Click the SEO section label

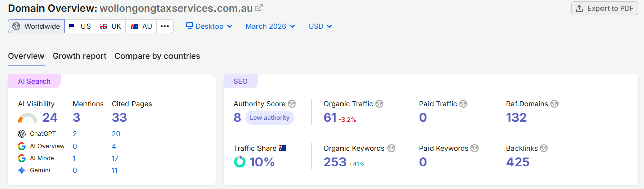click(x=240, y=81)
